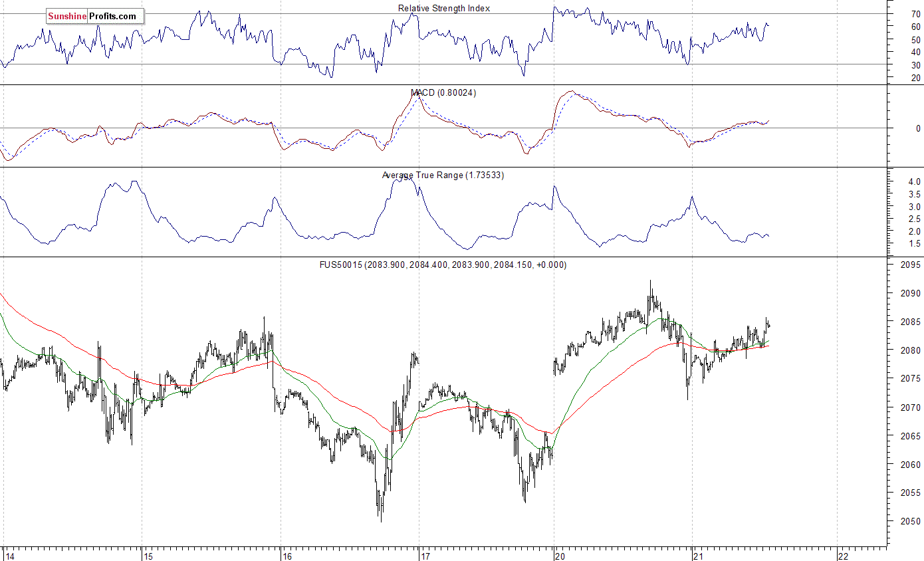Click the ATR axis value 2.0
The height and width of the screenshot is (561, 924).
(x=915, y=231)
